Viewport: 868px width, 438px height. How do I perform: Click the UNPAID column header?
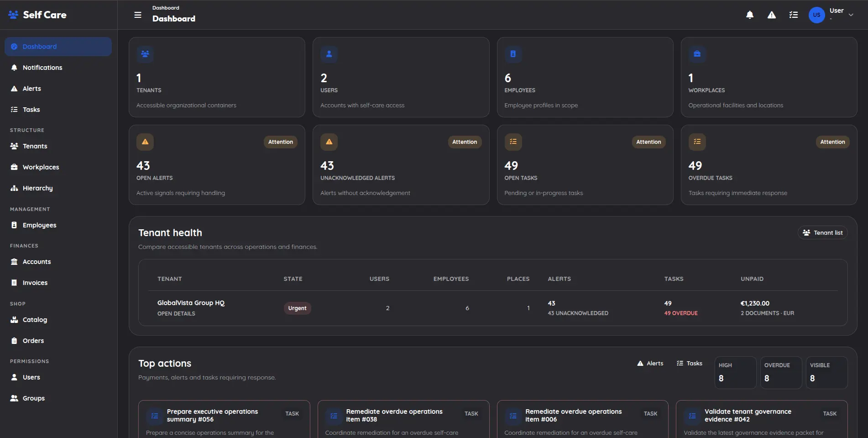point(752,279)
